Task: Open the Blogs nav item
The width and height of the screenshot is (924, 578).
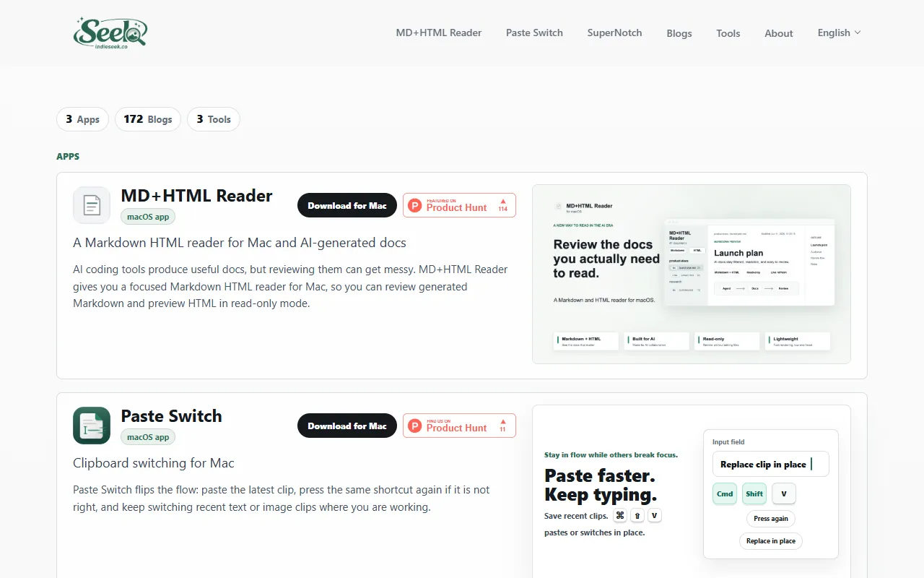Action: [x=679, y=33]
